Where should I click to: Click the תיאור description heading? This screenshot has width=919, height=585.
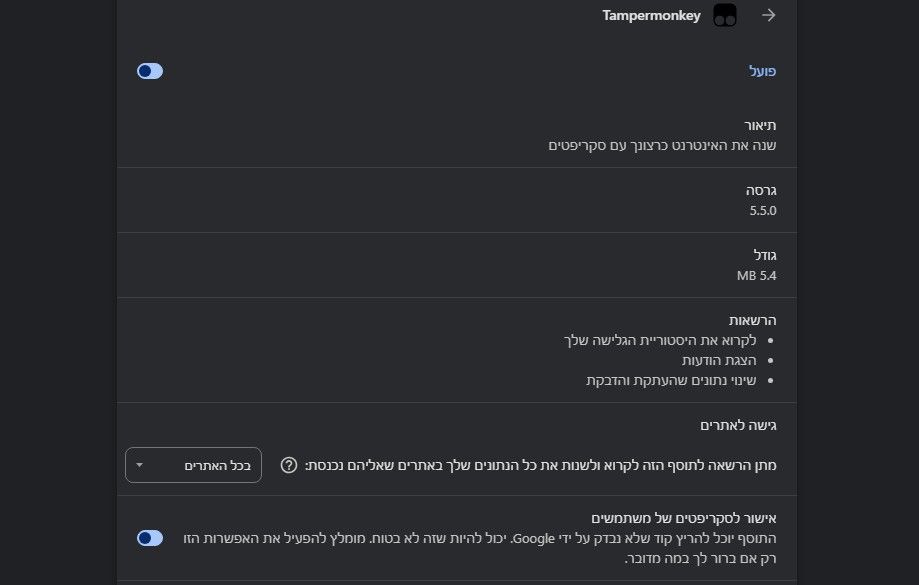pyautogui.click(x=760, y=125)
